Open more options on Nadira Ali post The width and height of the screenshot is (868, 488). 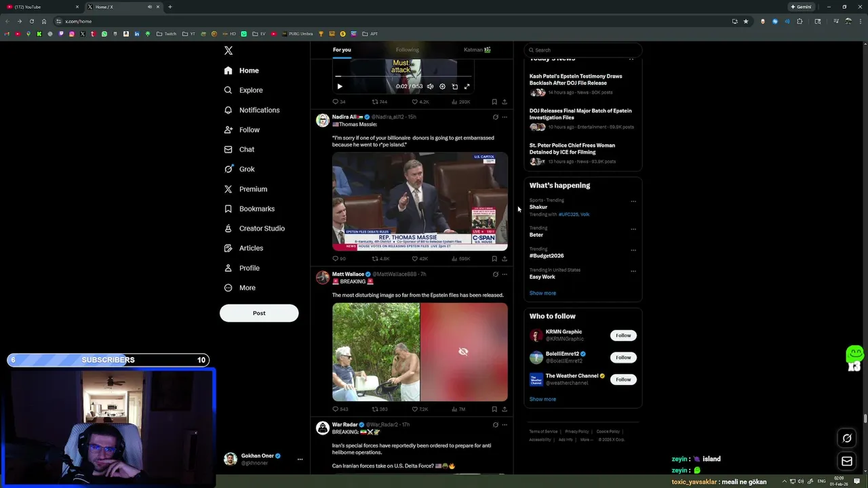505,117
